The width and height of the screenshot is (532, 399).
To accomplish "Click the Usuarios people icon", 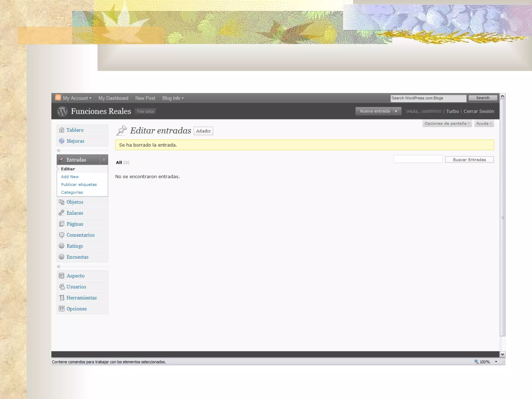I will [x=62, y=287].
